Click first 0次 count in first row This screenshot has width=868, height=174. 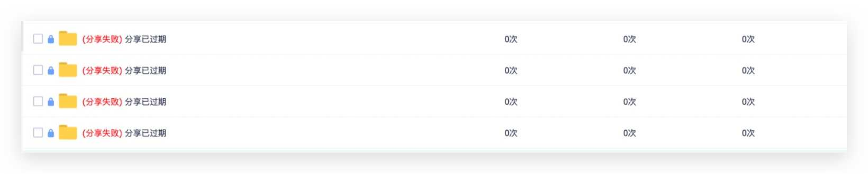pyautogui.click(x=511, y=39)
